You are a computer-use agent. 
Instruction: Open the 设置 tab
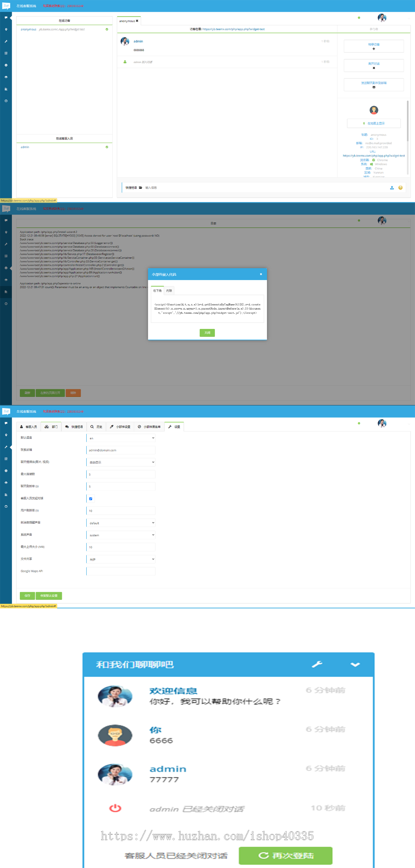174,427
